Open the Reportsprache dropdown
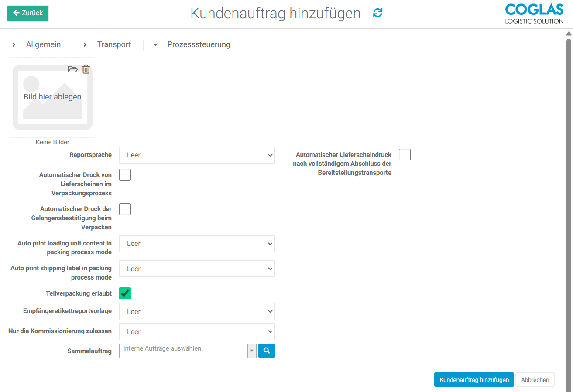 point(196,155)
